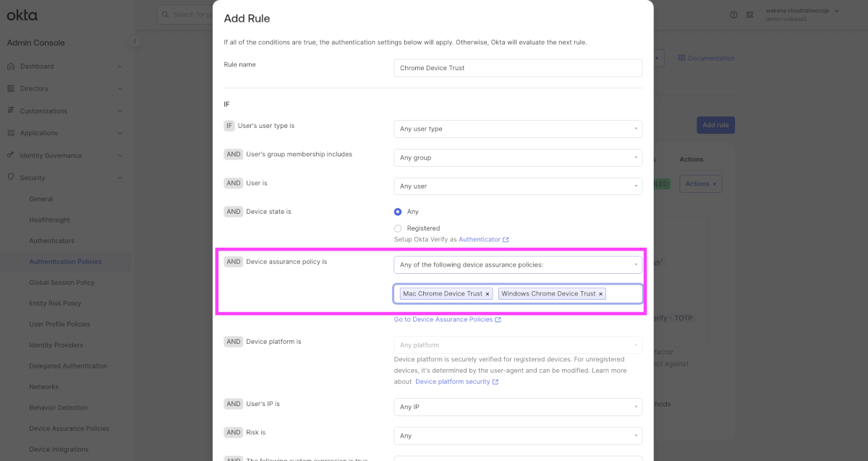The width and height of the screenshot is (868, 461).
Task: Open Device platform security link
Action: click(453, 382)
